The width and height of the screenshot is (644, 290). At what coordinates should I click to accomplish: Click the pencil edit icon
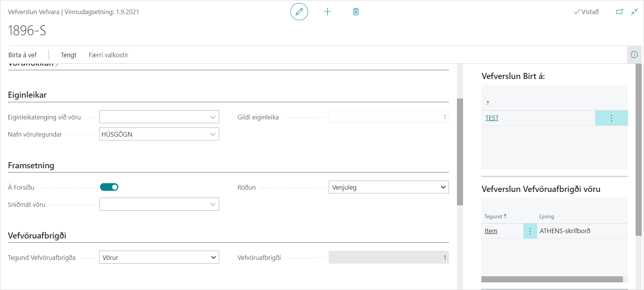click(x=299, y=12)
